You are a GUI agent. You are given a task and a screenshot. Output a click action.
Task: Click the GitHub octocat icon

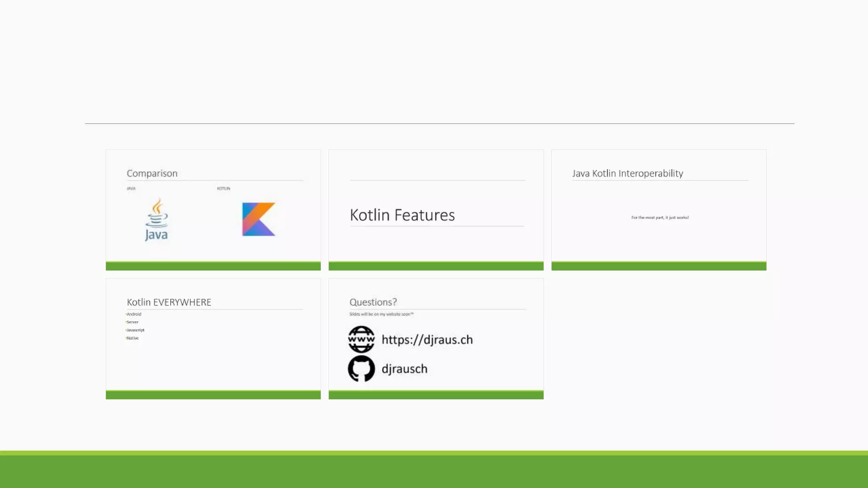tap(361, 369)
